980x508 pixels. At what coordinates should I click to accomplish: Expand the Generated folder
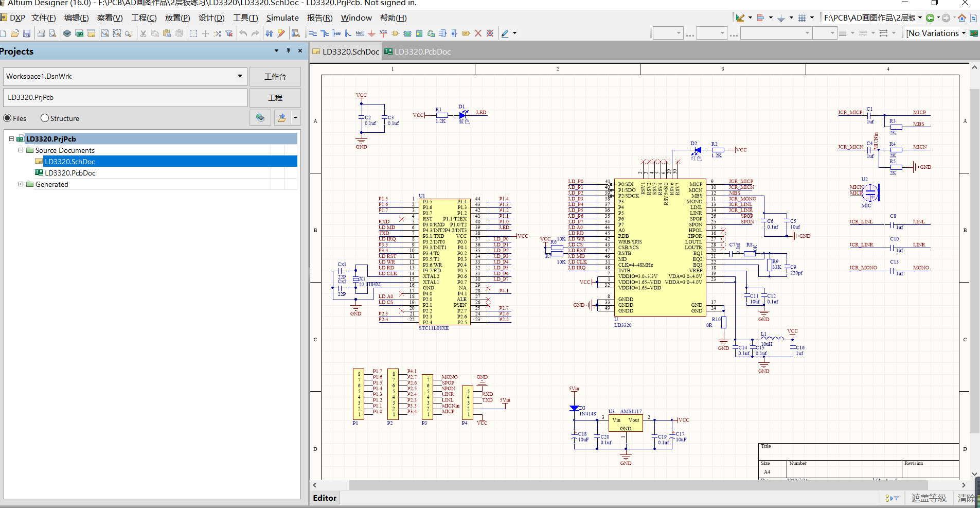tap(21, 184)
